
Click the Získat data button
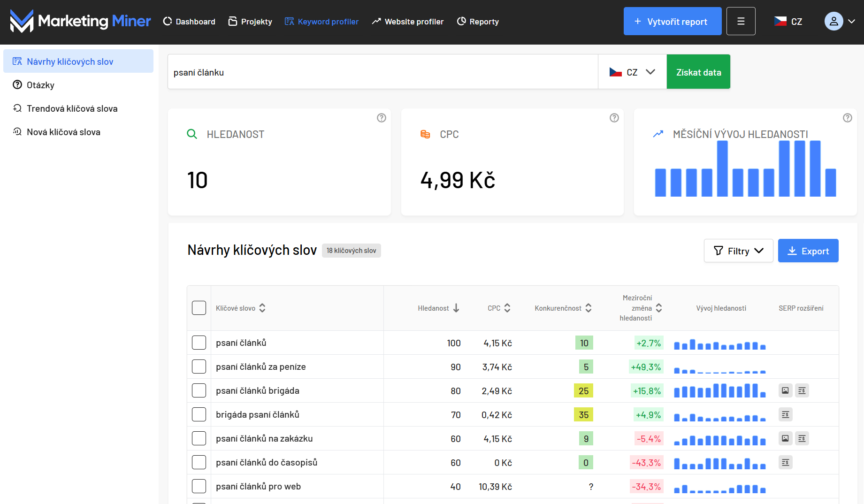(698, 72)
